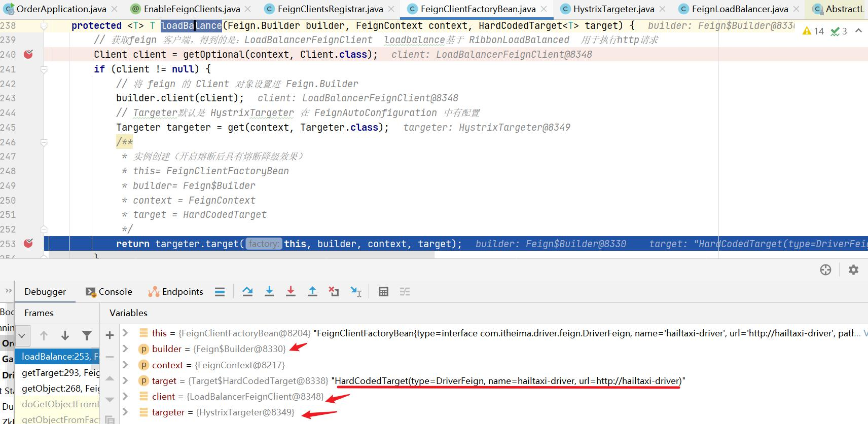Screen dimensions: 868x424
Task: Click the Step Out icon
Action: (312, 291)
